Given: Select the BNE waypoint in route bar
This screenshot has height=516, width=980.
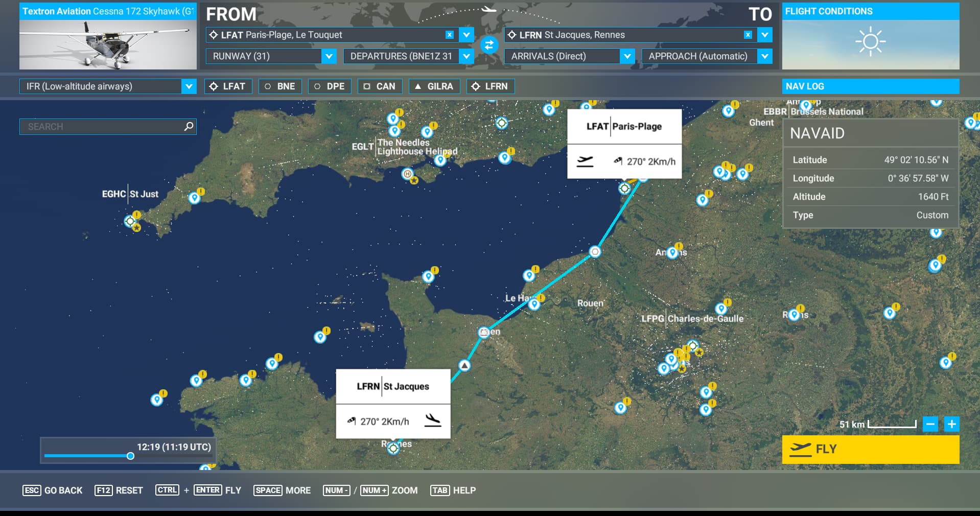Looking at the screenshot, I should click(280, 86).
